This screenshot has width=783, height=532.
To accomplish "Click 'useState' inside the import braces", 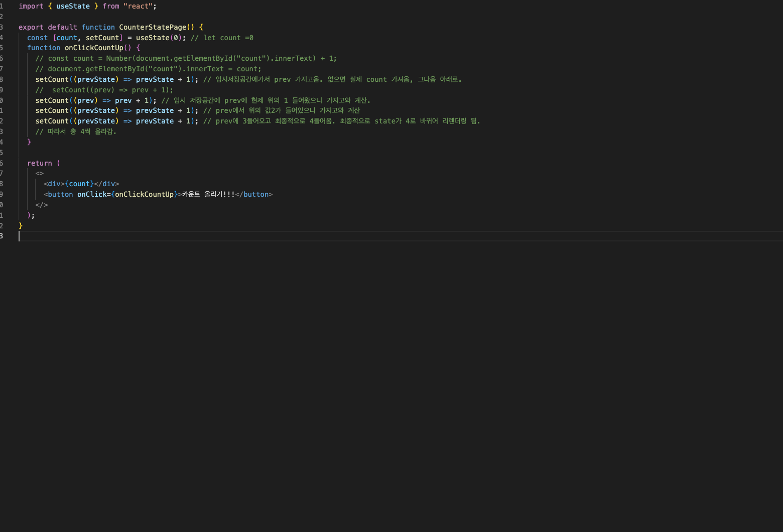I will [73, 6].
